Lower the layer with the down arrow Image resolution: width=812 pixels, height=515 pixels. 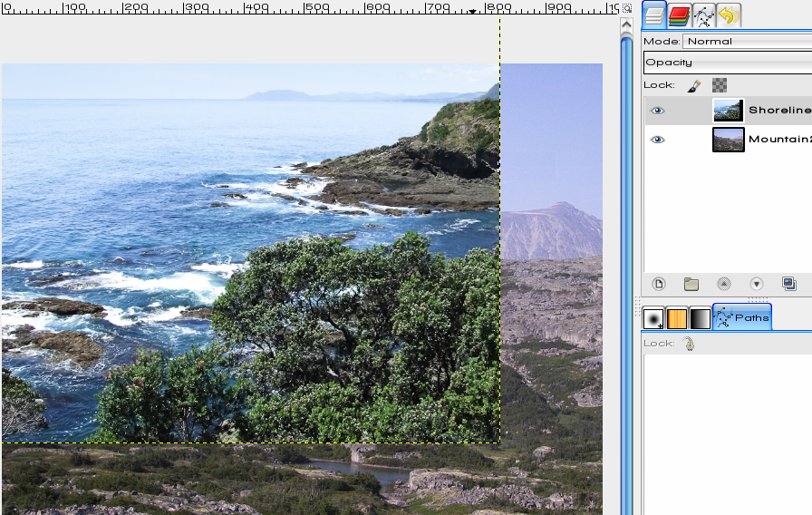[x=757, y=284]
